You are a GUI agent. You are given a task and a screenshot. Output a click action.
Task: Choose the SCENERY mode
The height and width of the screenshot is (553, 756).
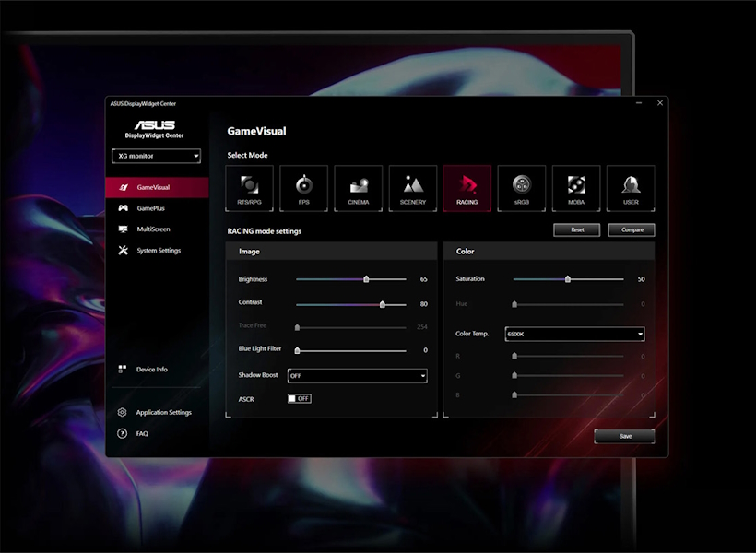412,187
